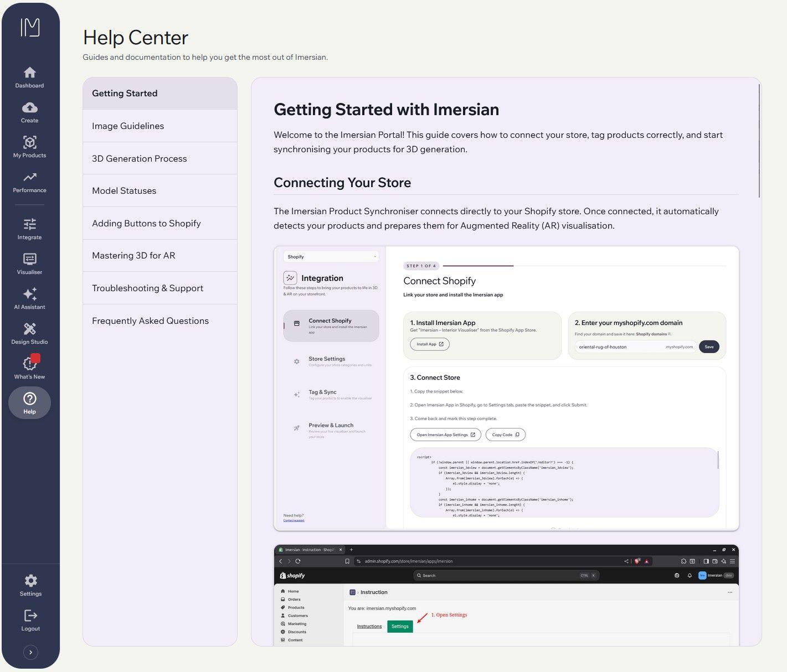This screenshot has height=672, width=787.
Task: Open Model Statuses help topic
Action: tap(160, 191)
